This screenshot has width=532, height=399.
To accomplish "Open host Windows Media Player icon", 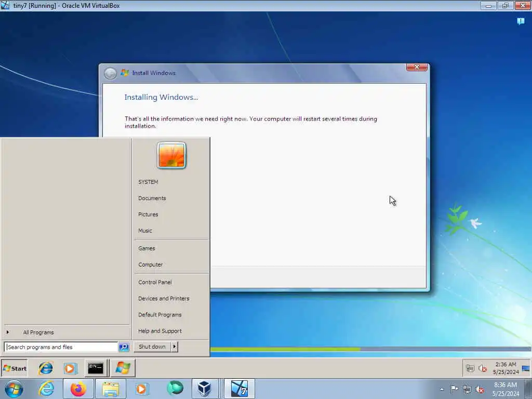I will coord(141,389).
